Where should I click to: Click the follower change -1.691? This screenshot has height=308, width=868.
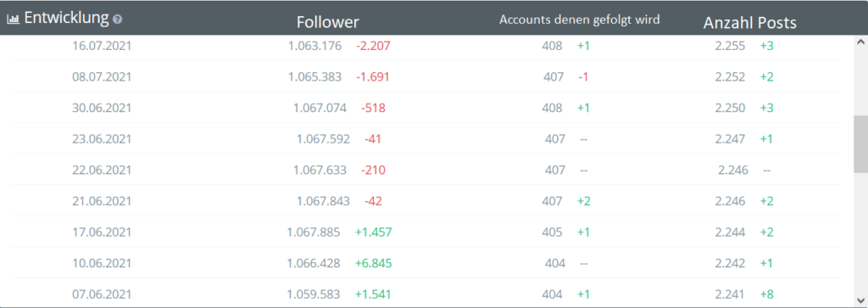pos(373,76)
